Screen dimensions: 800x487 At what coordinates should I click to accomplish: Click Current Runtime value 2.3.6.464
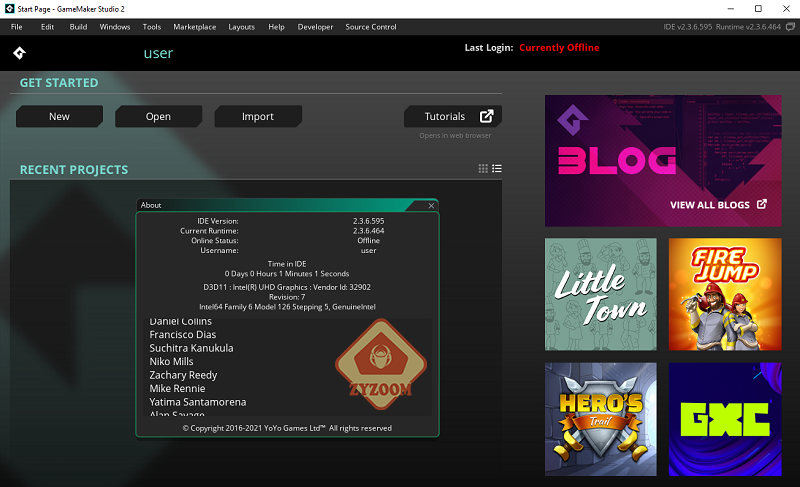pyautogui.click(x=368, y=230)
